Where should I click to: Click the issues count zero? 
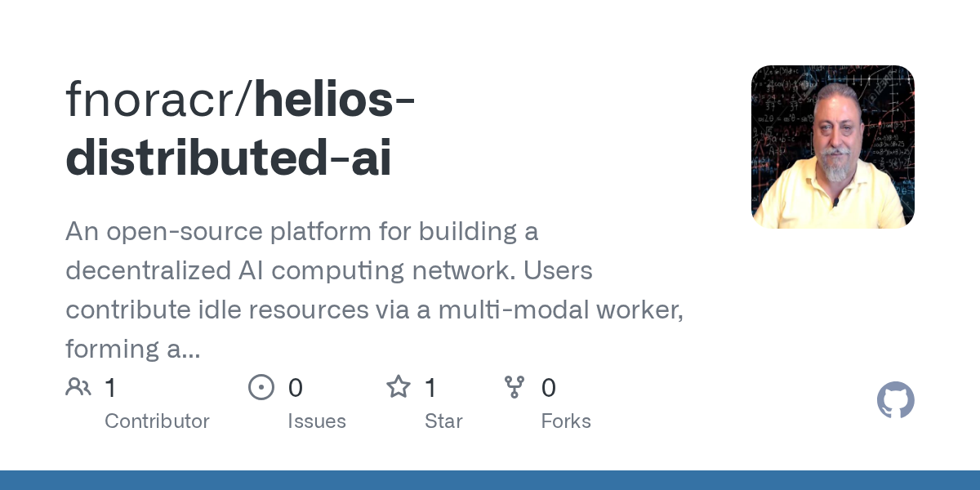(x=296, y=388)
